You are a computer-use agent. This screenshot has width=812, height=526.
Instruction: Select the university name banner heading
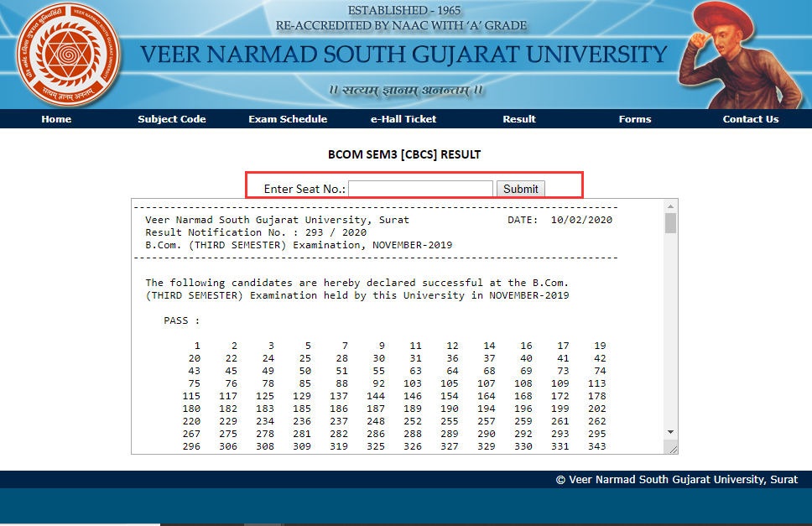[406, 55]
